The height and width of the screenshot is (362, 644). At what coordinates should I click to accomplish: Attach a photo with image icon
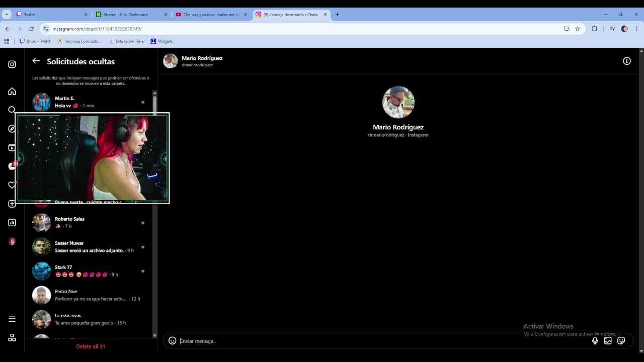pos(608,341)
